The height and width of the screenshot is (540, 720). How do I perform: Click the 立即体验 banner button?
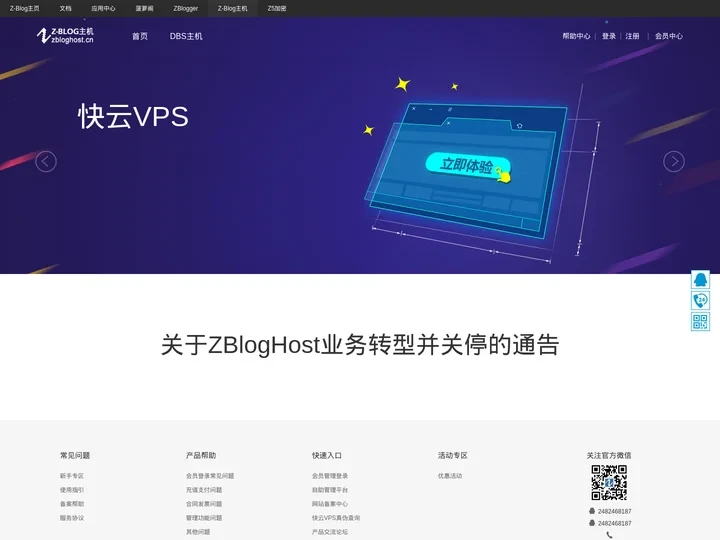tap(468, 166)
